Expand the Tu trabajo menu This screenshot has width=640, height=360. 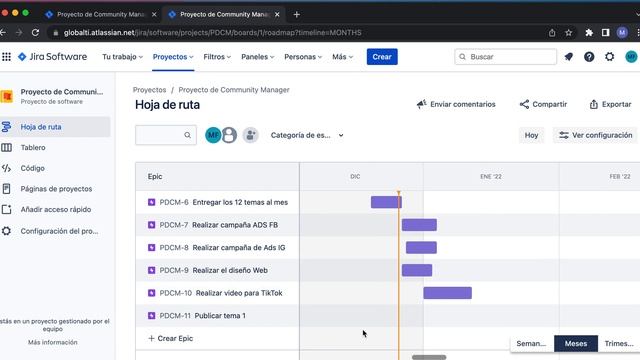(x=122, y=57)
